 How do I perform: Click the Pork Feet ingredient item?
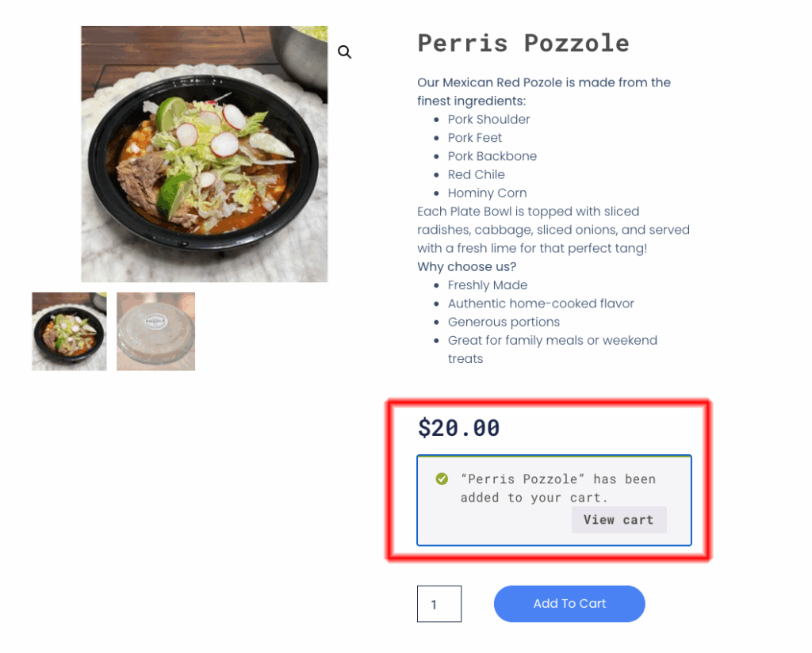point(475,138)
